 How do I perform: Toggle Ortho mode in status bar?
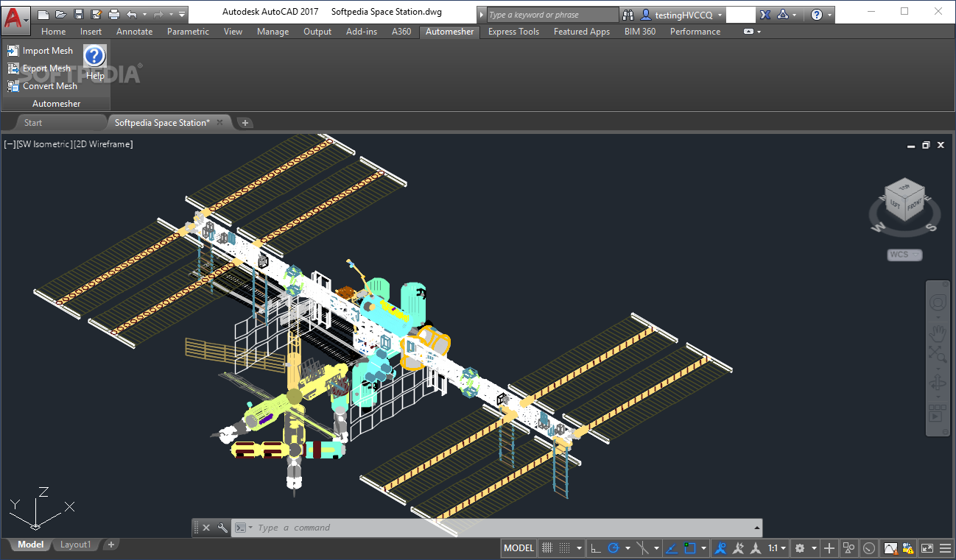595,548
